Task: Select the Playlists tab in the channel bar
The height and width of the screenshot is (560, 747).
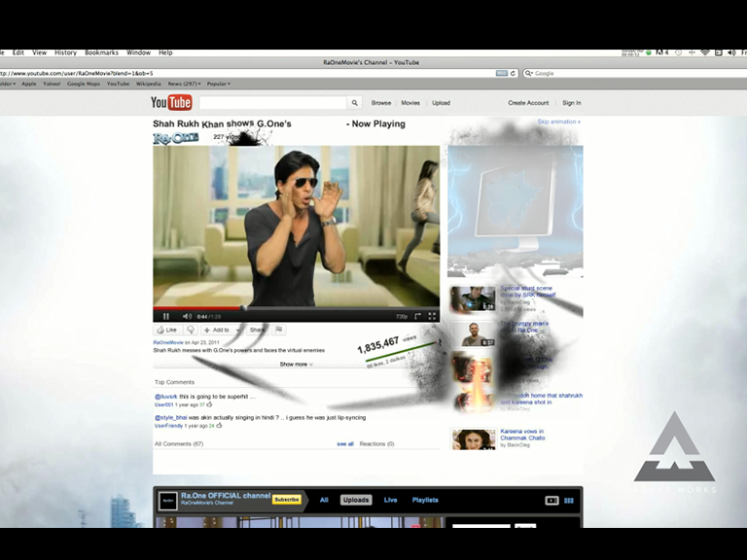Action: tap(425, 500)
